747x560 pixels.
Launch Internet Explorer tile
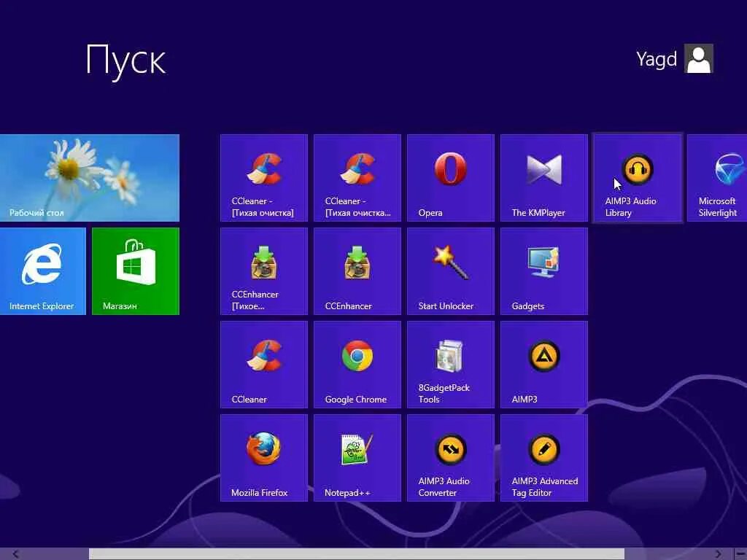click(x=43, y=271)
